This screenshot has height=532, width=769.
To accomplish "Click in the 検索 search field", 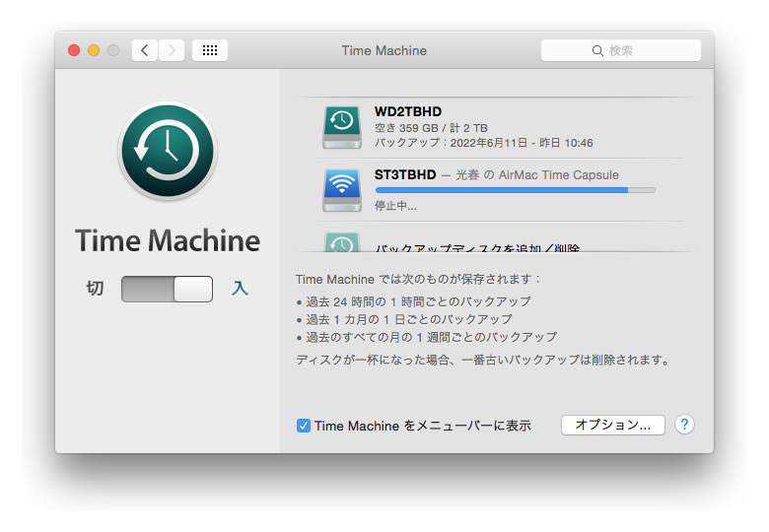I will tap(621, 50).
